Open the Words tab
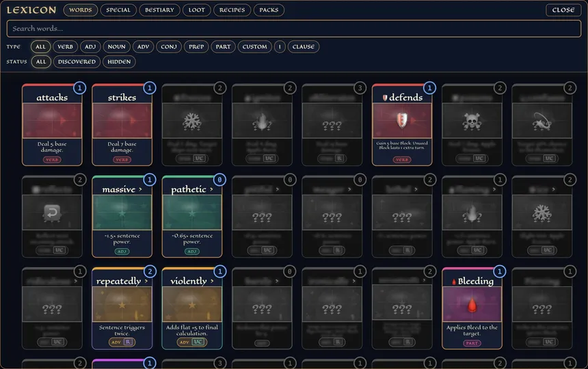The image size is (588, 369). pyautogui.click(x=80, y=10)
